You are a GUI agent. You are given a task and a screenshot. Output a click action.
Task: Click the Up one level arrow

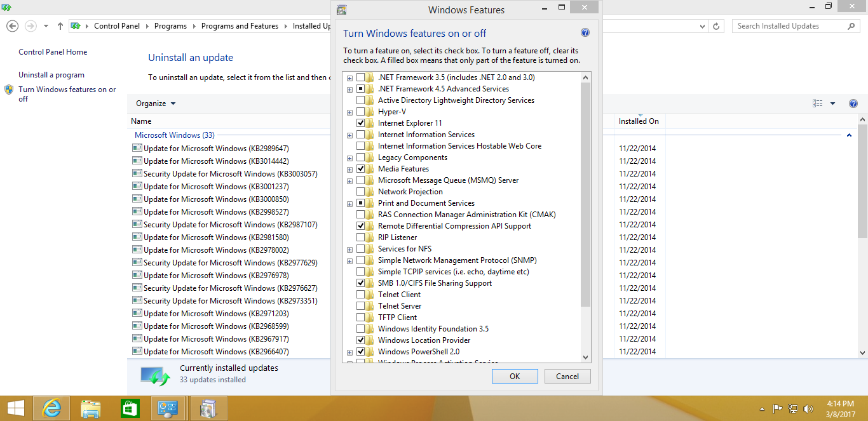pyautogui.click(x=60, y=26)
